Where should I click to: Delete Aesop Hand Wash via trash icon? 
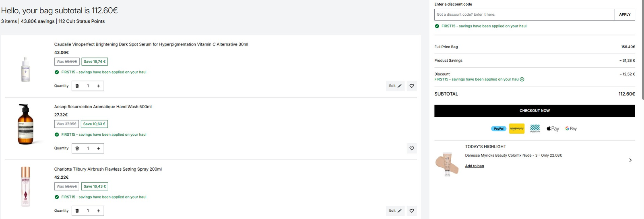coord(77,148)
